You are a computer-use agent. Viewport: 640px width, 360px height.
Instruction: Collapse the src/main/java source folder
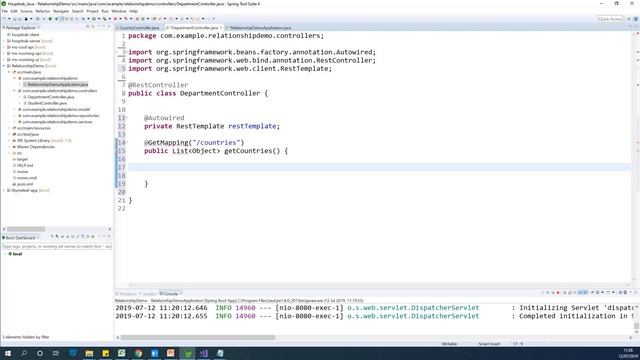tap(9, 72)
